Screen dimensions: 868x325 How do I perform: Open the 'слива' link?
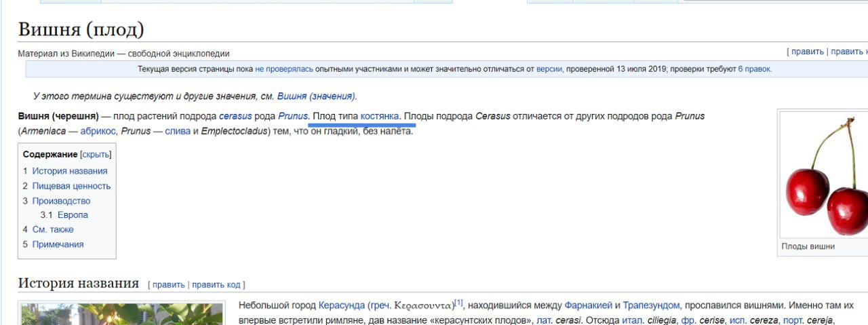(178, 131)
